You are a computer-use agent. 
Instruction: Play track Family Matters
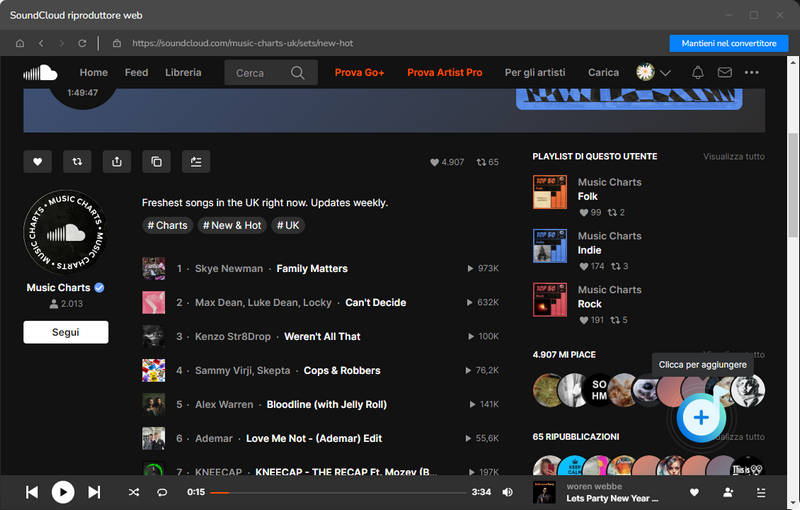[x=312, y=269]
